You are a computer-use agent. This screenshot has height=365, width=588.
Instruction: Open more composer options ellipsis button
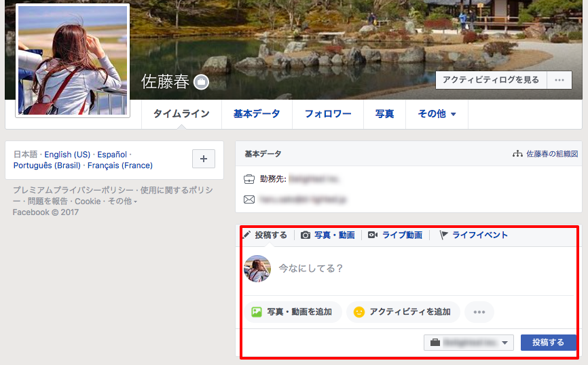coord(479,312)
